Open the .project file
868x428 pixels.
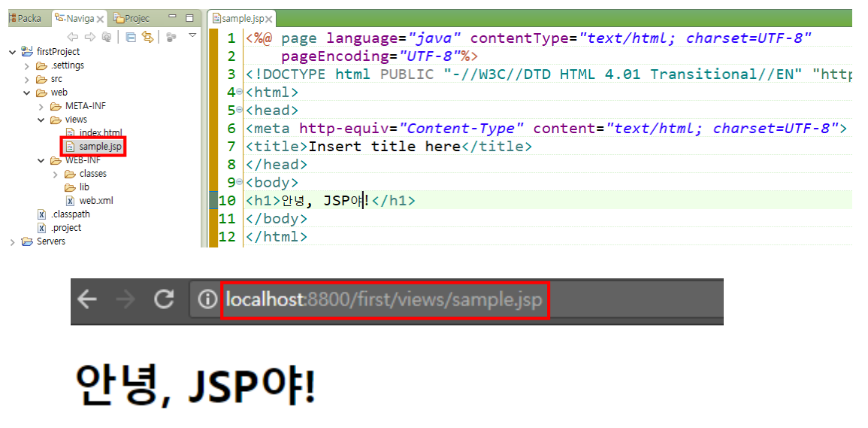click(66, 228)
